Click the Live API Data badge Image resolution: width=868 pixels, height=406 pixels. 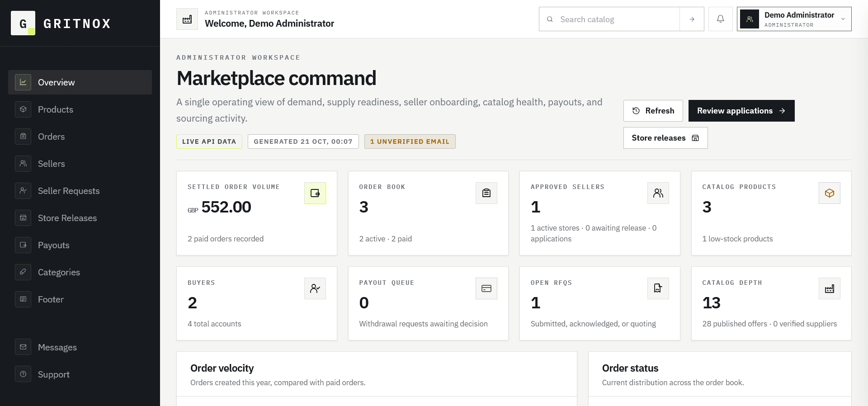pyautogui.click(x=209, y=142)
